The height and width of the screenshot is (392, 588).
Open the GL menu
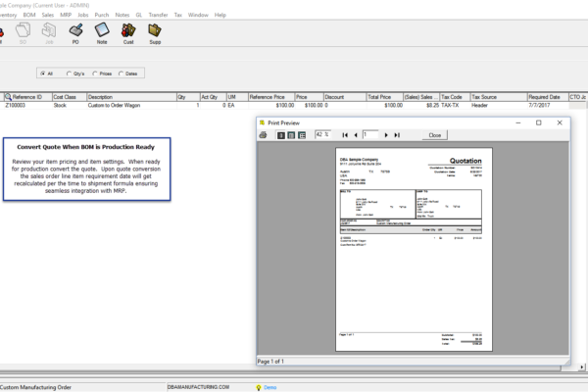click(x=139, y=15)
